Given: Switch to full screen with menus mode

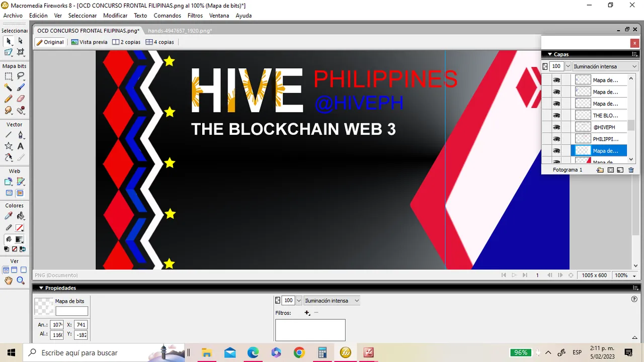Looking at the screenshot, I should click(x=15, y=270).
